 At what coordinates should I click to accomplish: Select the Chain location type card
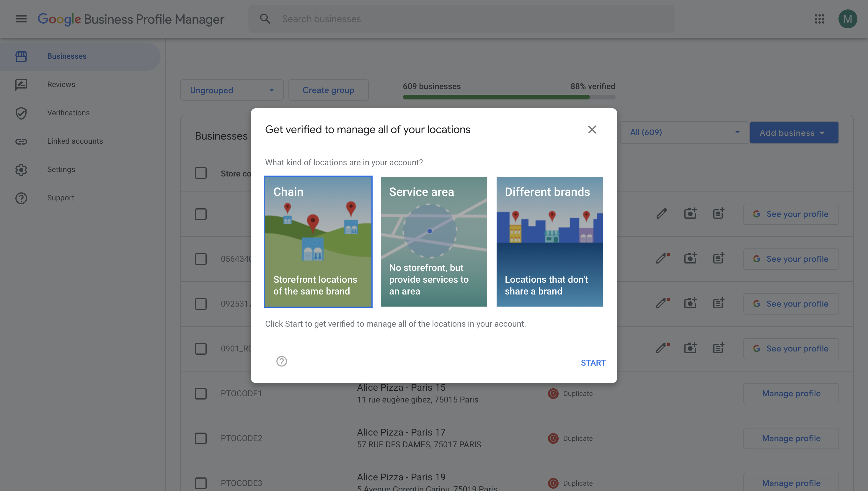(318, 241)
